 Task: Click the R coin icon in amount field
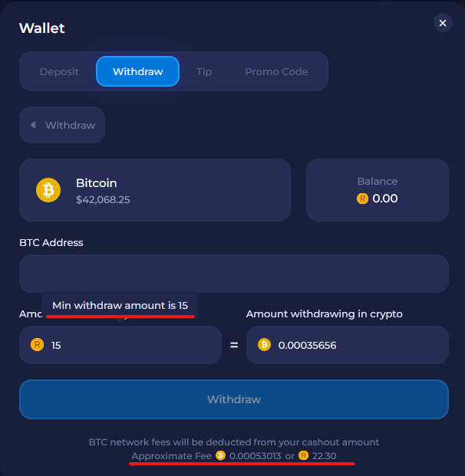pyautogui.click(x=37, y=345)
